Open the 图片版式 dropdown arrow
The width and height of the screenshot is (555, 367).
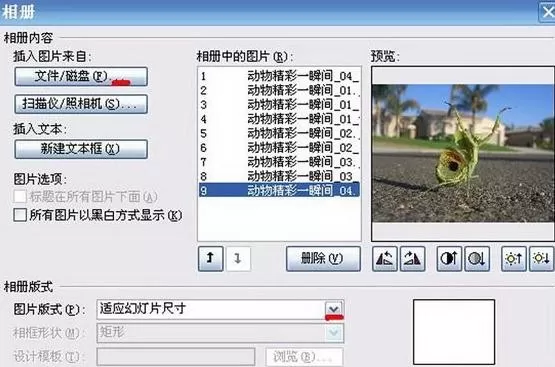pos(334,309)
